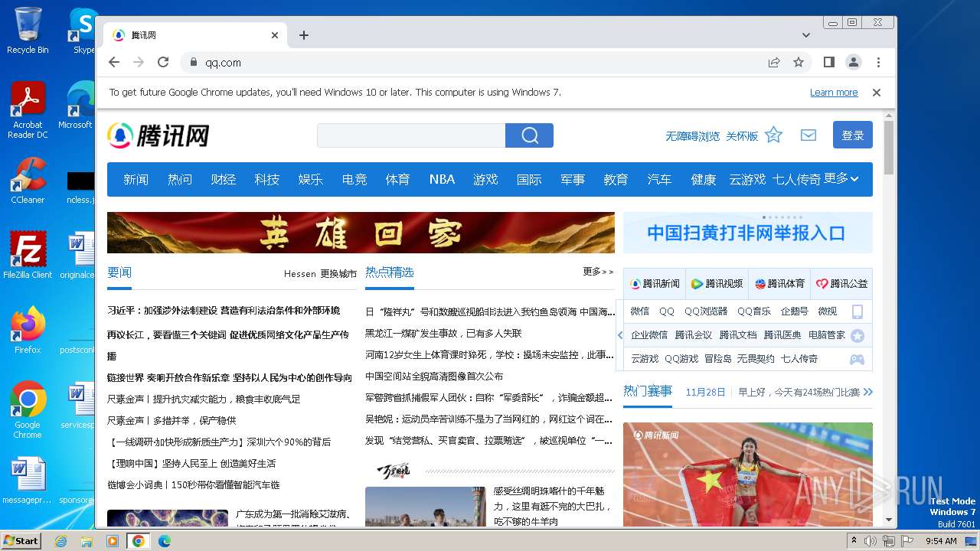Open the 财经 navigation item
Screen dimensions: 980x551
(223, 179)
